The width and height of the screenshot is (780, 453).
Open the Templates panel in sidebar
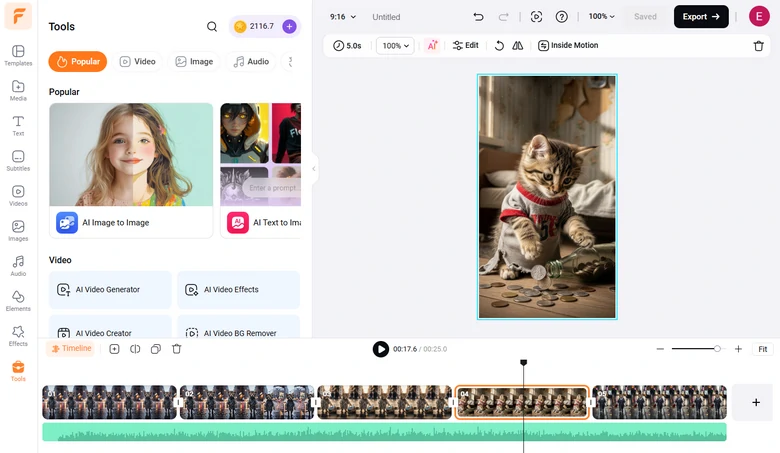[x=18, y=55]
